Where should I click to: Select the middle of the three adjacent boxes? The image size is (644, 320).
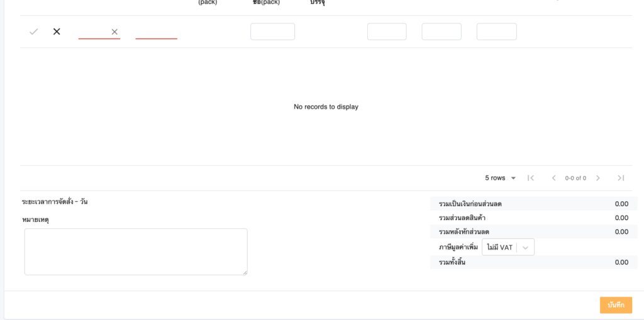click(441, 31)
